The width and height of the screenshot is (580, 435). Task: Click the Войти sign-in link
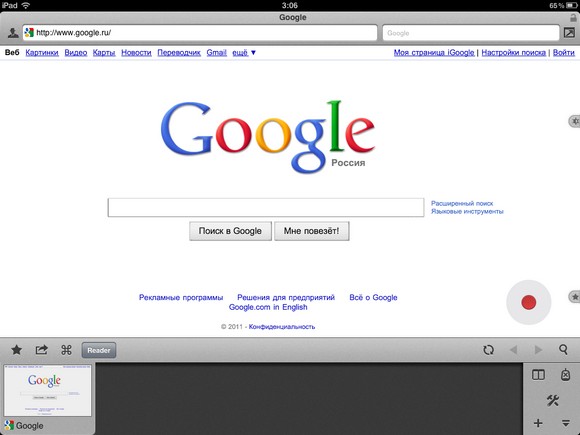[563, 53]
